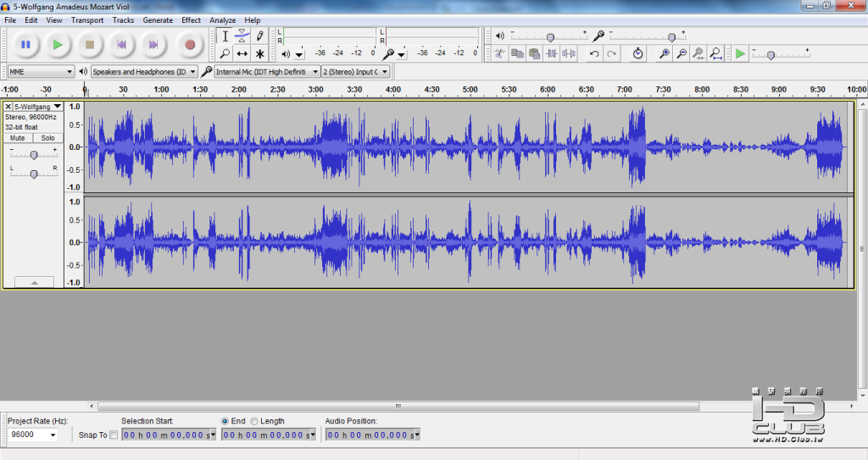Click the Redo arrow icon
Screen dimensions: 868x460
coord(611,53)
